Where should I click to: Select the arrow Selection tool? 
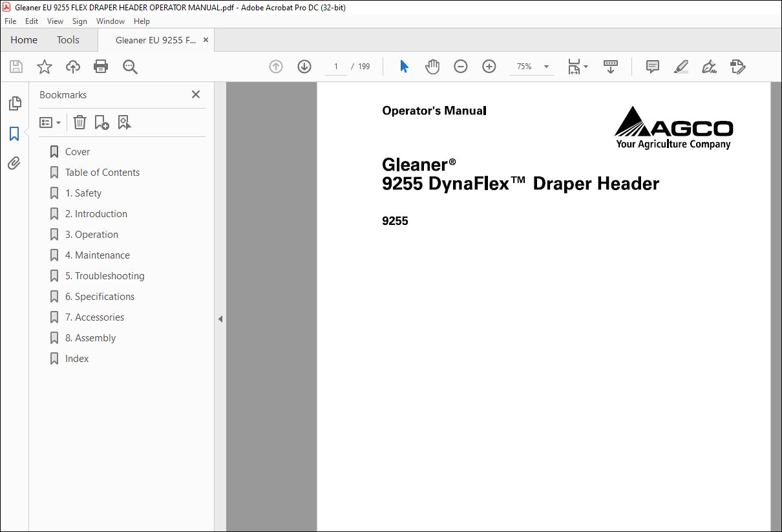pos(404,67)
